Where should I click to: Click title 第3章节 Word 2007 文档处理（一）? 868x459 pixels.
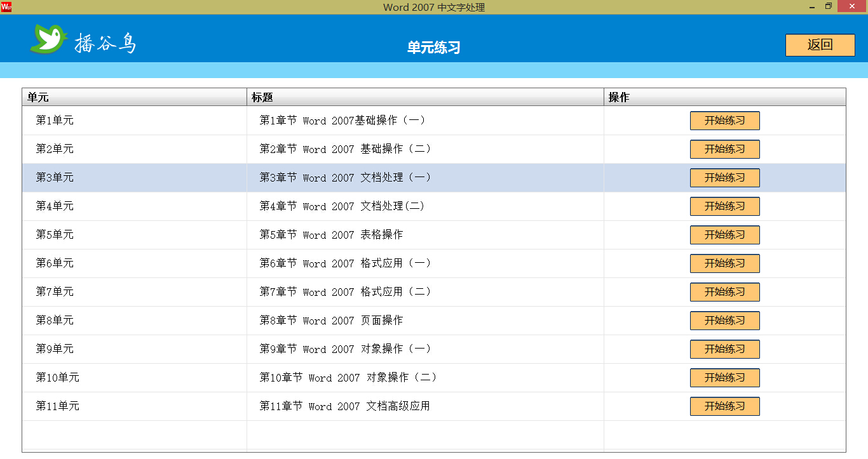[x=345, y=178]
